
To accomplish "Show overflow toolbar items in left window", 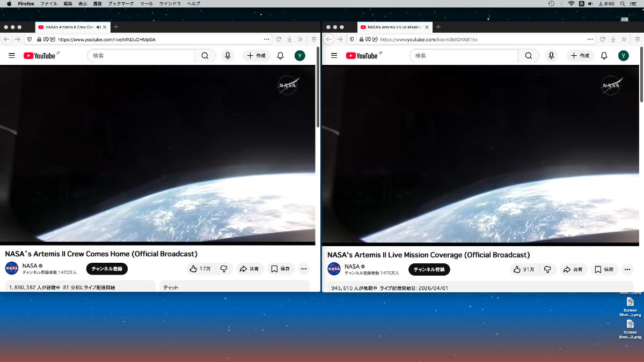I will (x=301, y=39).
